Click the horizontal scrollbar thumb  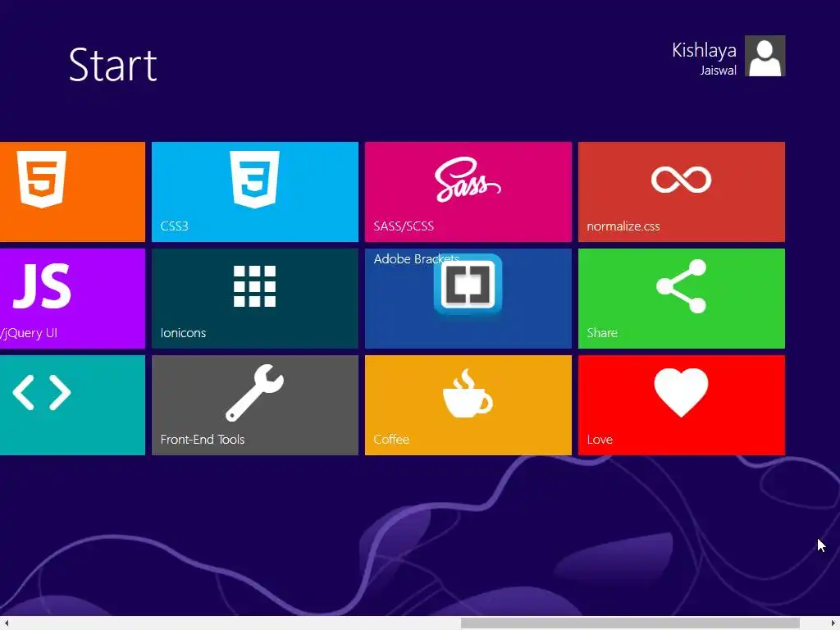(x=630, y=623)
